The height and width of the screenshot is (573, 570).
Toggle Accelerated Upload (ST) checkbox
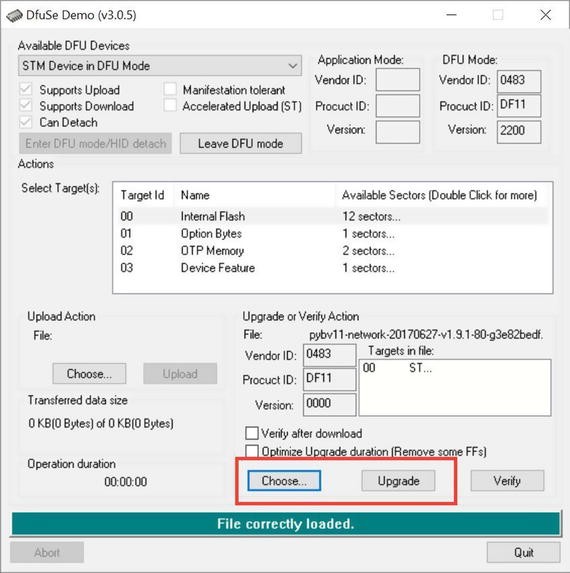click(170, 106)
